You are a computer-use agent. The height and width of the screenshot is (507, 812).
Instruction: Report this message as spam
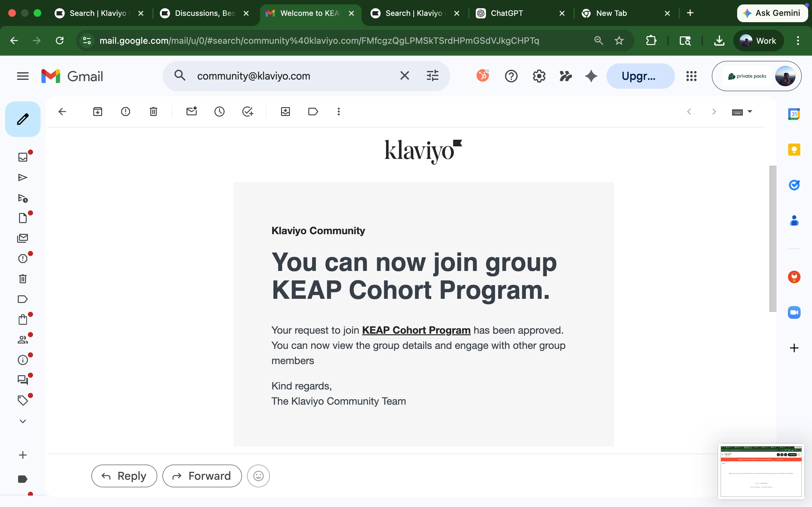point(126,112)
